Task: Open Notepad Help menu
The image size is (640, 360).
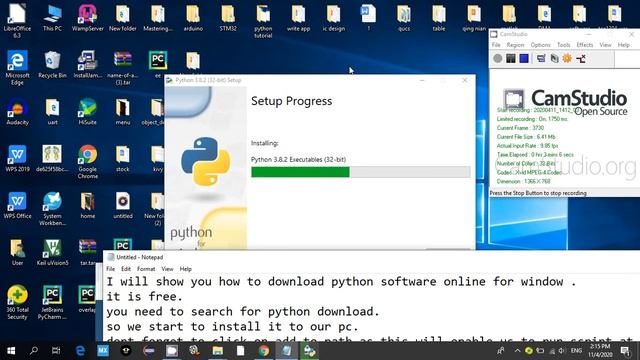Action: (185, 269)
